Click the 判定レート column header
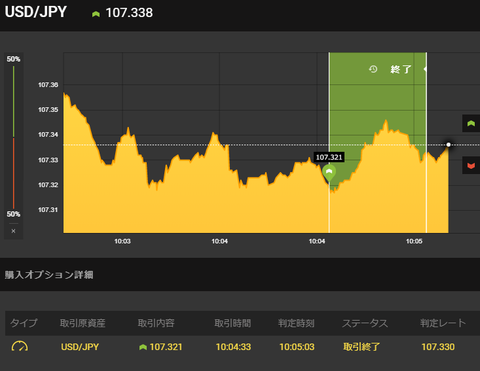Screen dimensions: 480x371 (x=443, y=323)
